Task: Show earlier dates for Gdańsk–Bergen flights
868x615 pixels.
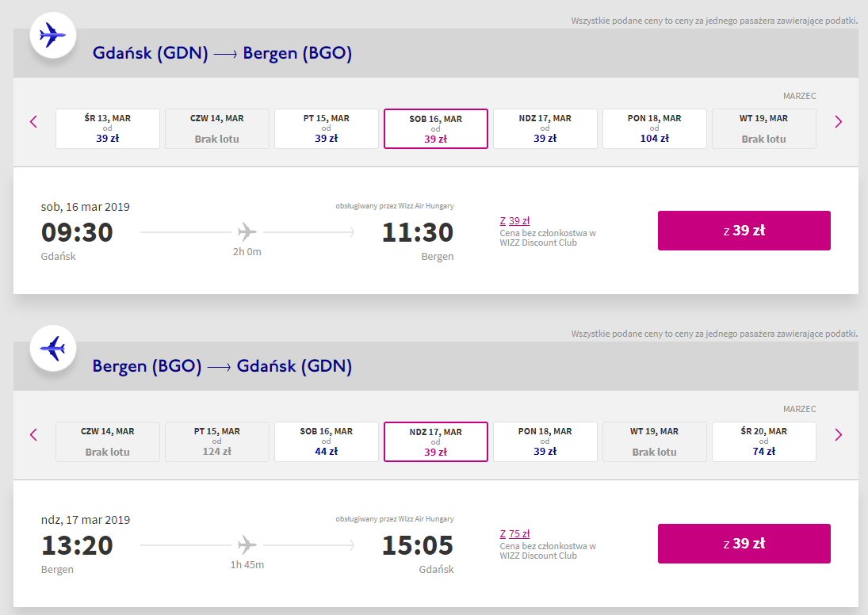Action: coord(33,122)
